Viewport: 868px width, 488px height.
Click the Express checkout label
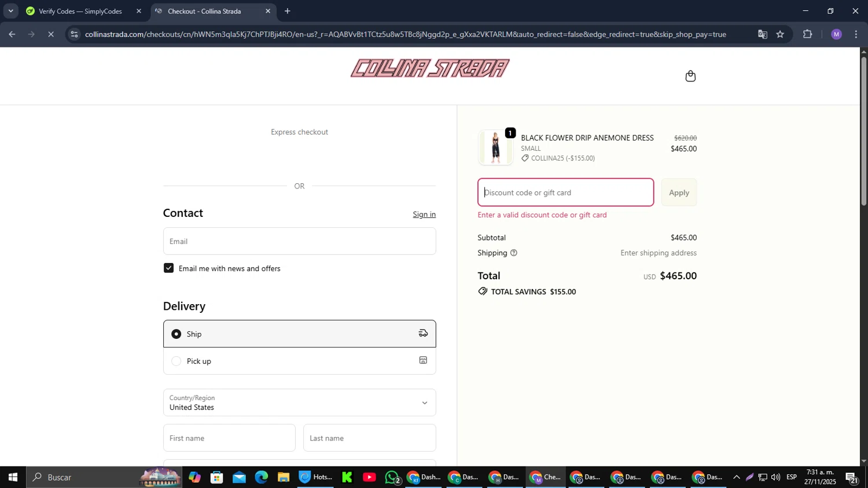pyautogui.click(x=299, y=132)
